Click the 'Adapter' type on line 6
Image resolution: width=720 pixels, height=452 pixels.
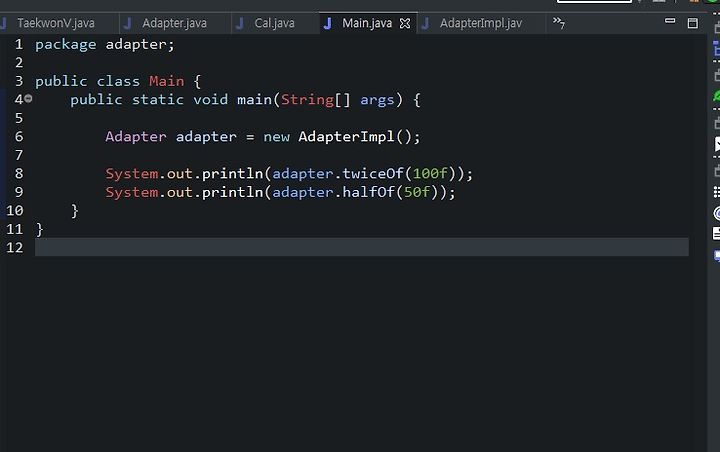pyautogui.click(x=135, y=136)
